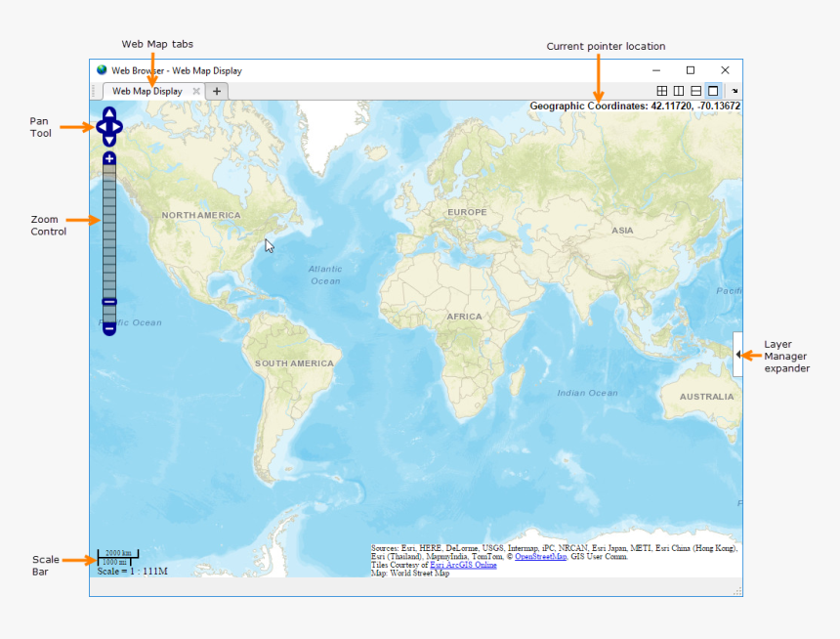Minimize the Web Browser window
840x639 pixels.
[x=656, y=70]
